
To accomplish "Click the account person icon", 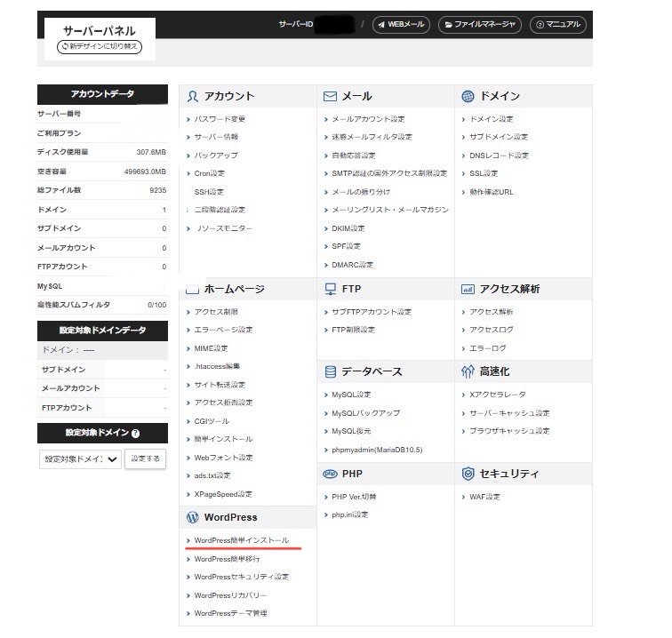I will [191, 96].
